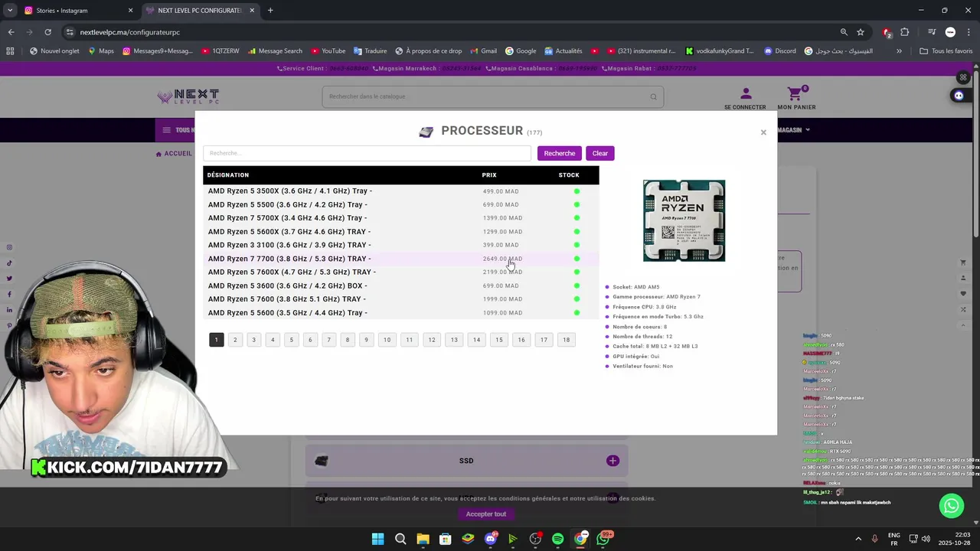Go to pagination page 10
980x551 pixels.
pos(387,340)
